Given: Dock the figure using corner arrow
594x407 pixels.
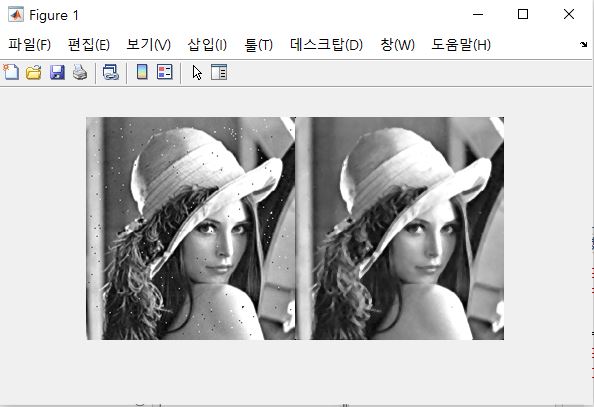Looking at the screenshot, I should 583,45.
